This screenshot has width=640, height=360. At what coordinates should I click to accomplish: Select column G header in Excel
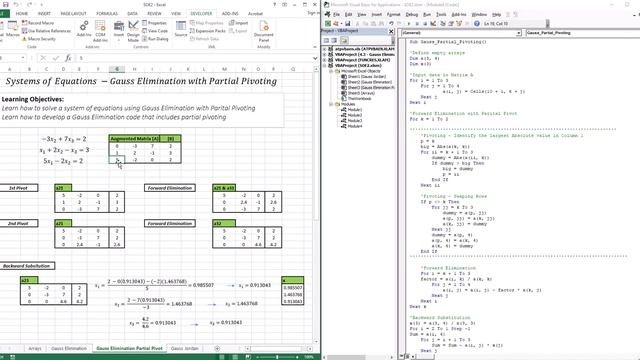(x=117, y=69)
